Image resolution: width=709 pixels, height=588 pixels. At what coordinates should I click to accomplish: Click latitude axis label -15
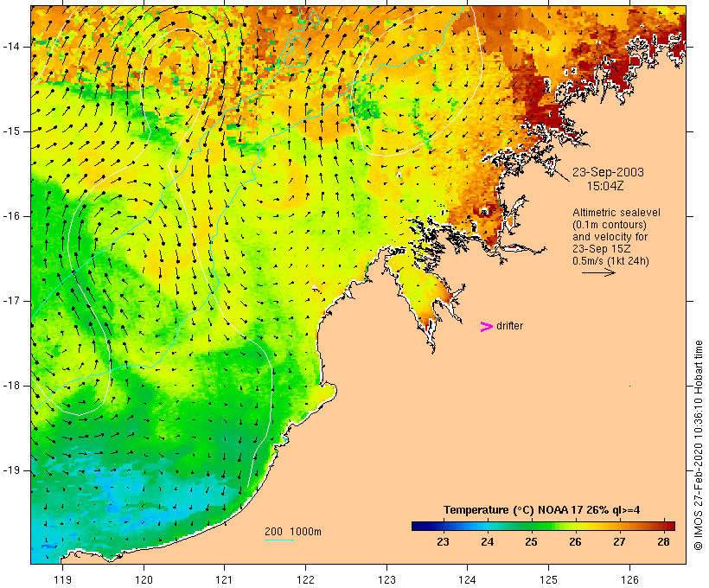pyautogui.click(x=11, y=131)
